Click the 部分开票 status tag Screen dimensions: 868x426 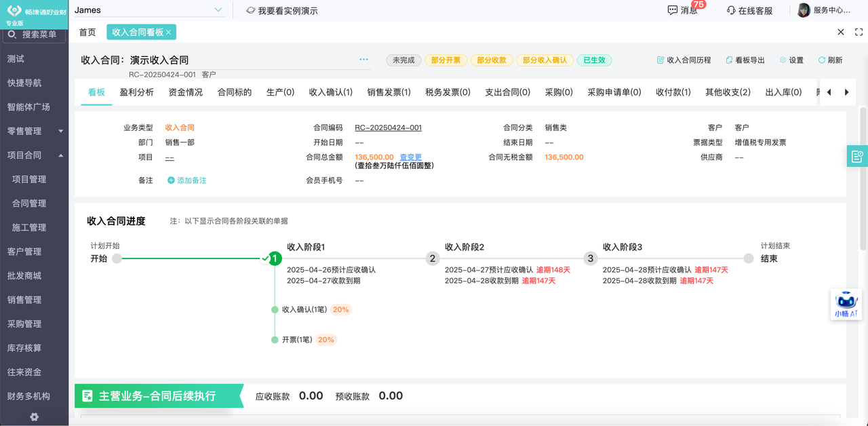pyautogui.click(x=446, y=60)
